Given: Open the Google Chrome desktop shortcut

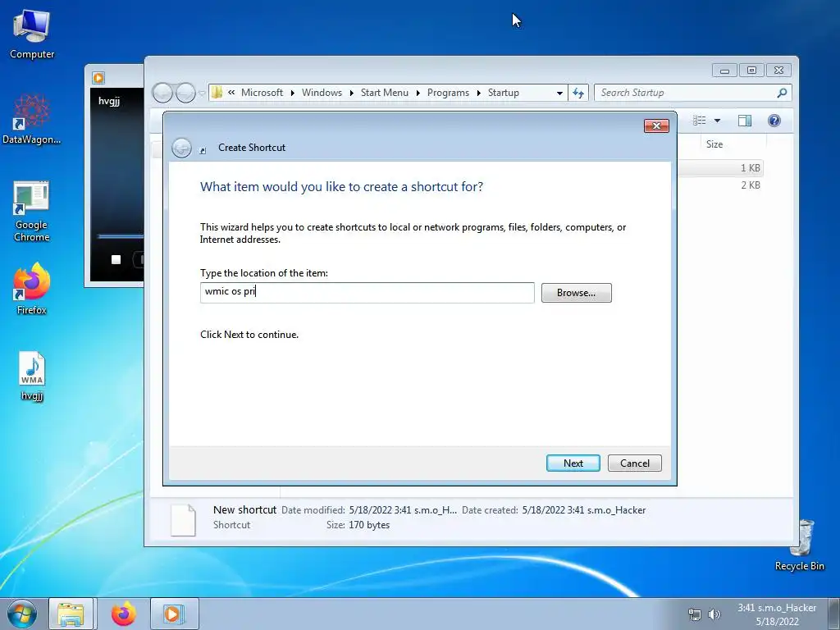Looking at the screenshot, I should coord(32,211).
